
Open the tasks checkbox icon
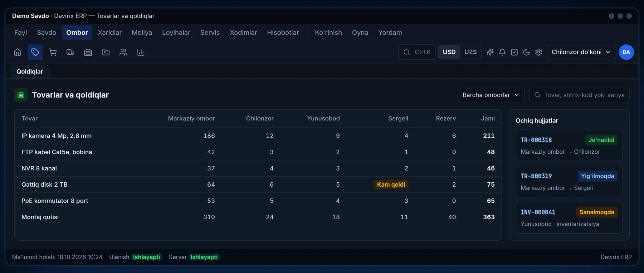click(514, 52)
